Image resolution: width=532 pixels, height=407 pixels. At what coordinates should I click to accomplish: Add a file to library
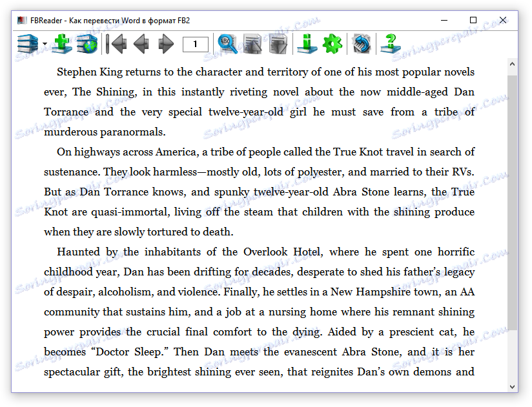62,44
